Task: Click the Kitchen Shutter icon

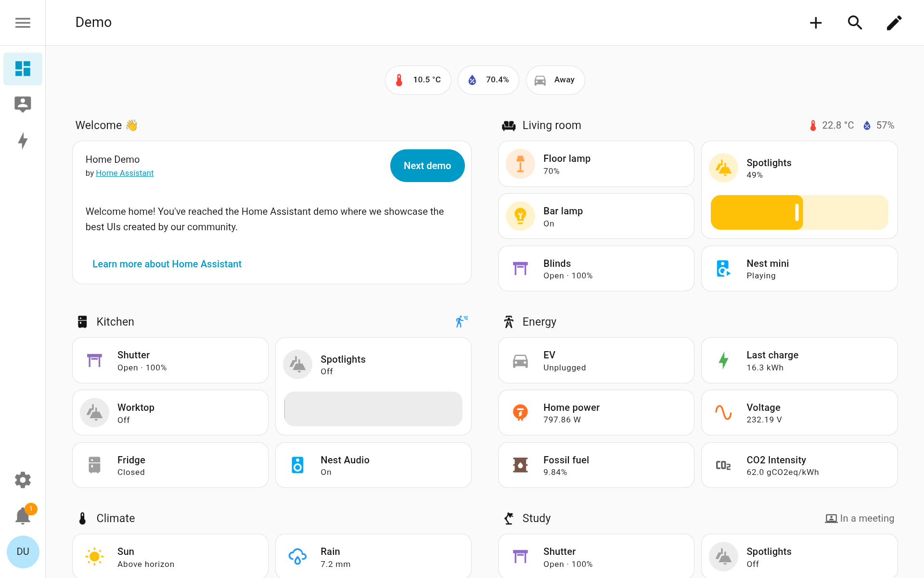Action: click(94, 360)
